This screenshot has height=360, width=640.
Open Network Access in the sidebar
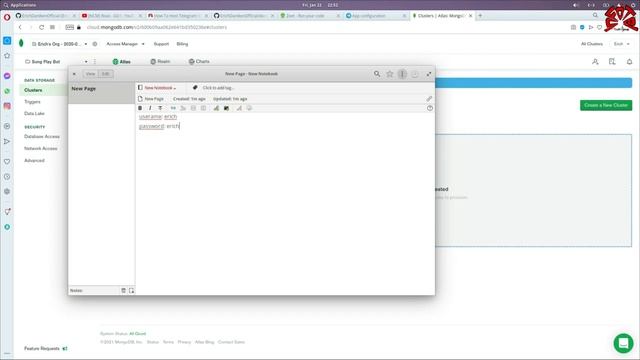41,149
